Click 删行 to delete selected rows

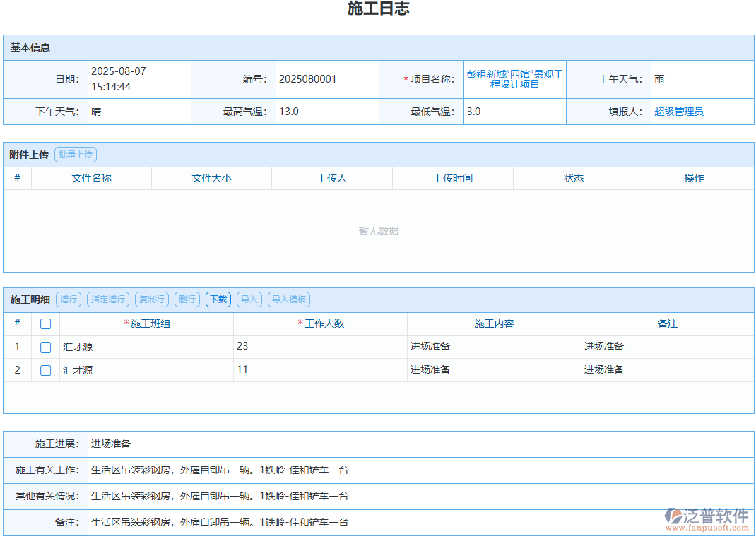click(x=187, y=299)
